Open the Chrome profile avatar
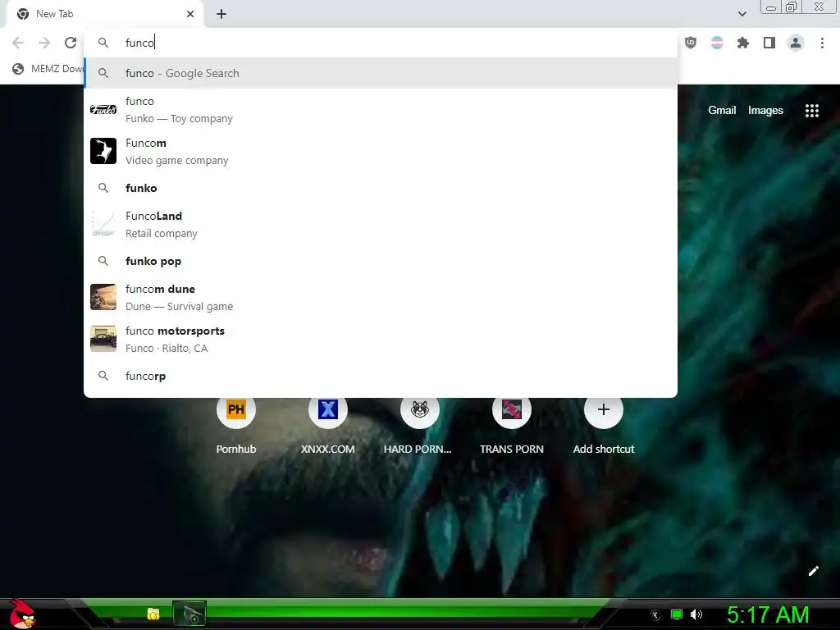 coord(796,43)
